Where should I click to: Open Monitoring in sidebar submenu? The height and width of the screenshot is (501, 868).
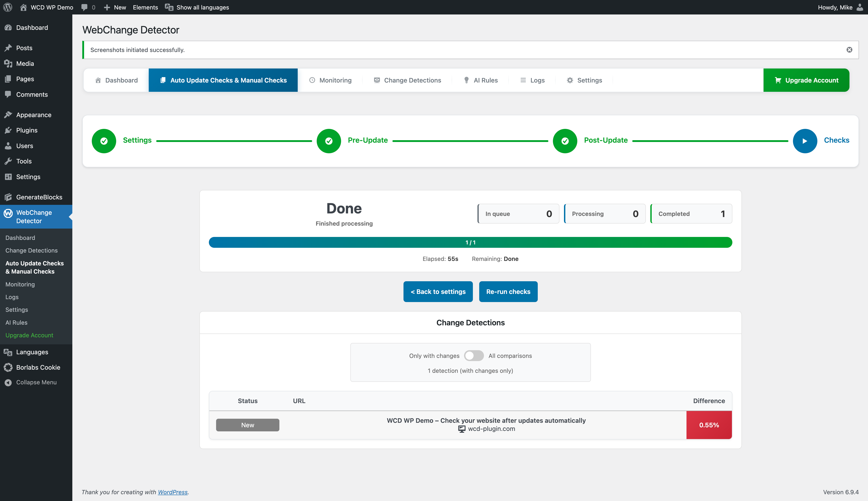20,284
